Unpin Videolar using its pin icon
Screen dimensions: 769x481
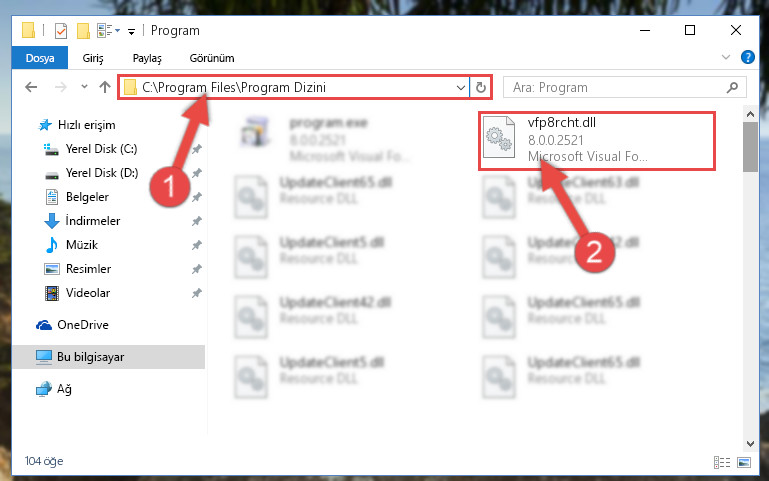coord(197,293)
